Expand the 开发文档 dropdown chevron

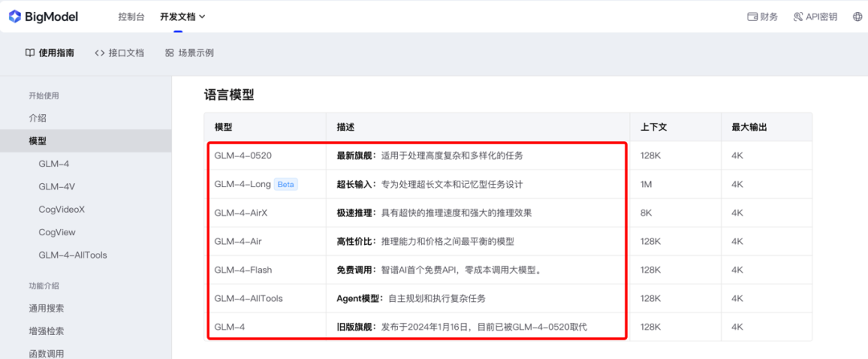(202, 17)
